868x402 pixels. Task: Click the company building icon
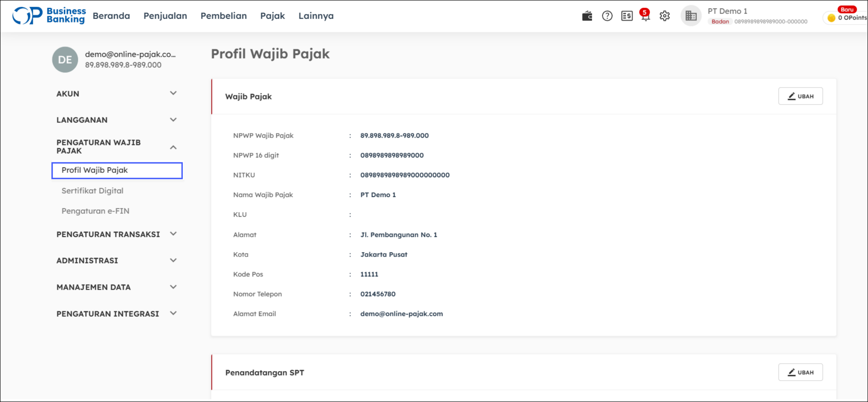691,16
